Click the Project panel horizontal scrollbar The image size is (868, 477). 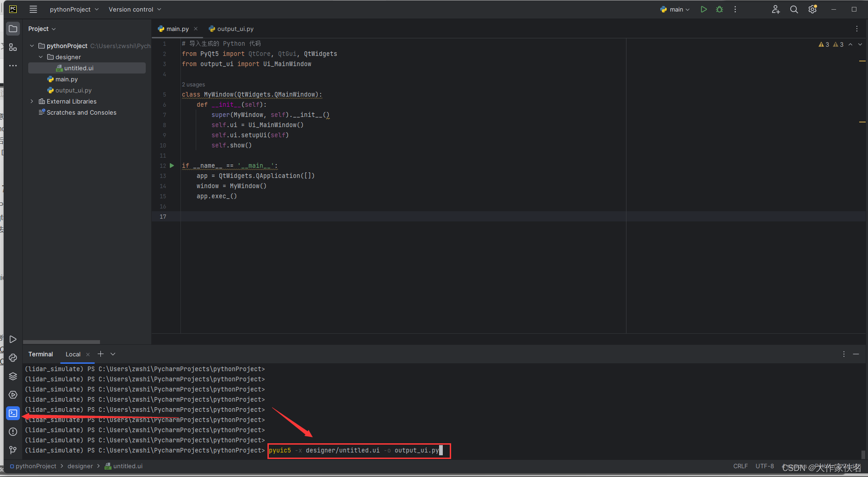[62, 342]
